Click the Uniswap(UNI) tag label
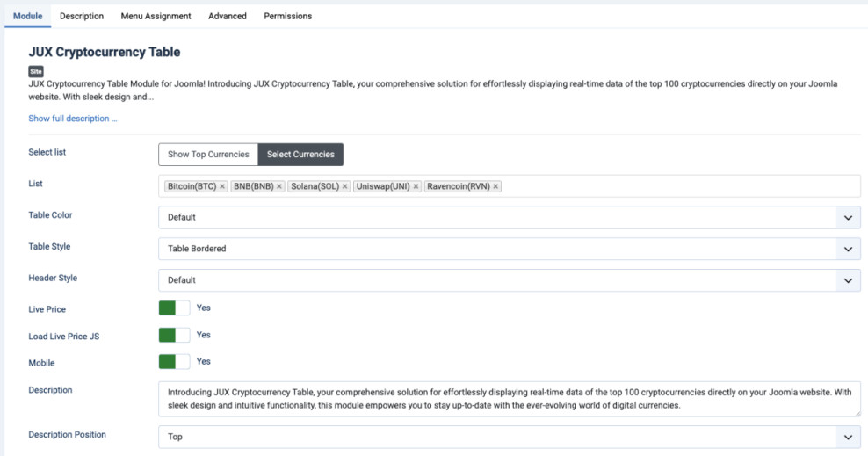The image size is (868, 456). (383, 186)
